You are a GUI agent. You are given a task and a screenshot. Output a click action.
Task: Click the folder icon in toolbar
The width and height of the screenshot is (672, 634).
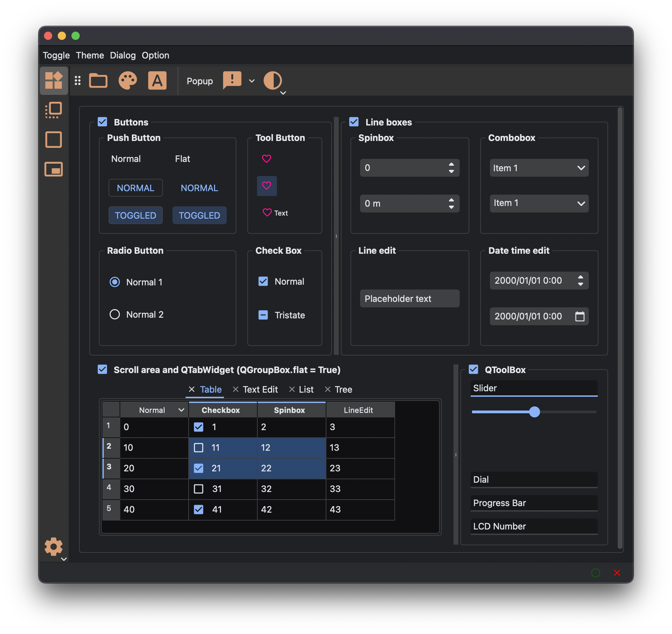[x=98, y=81]
